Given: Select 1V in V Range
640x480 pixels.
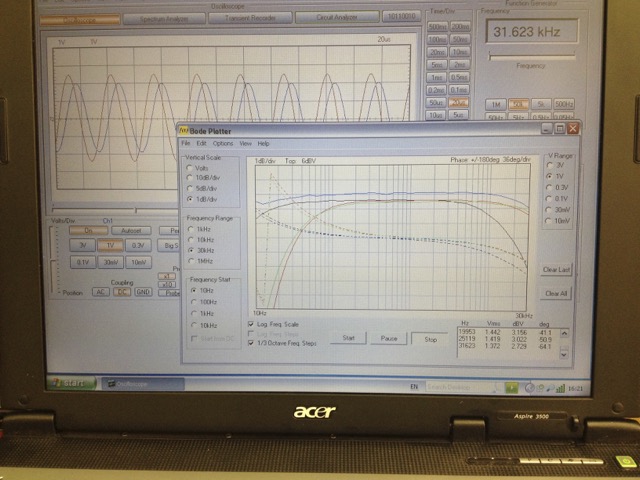Looking at the screenshot, I should [x=556, y=176].
